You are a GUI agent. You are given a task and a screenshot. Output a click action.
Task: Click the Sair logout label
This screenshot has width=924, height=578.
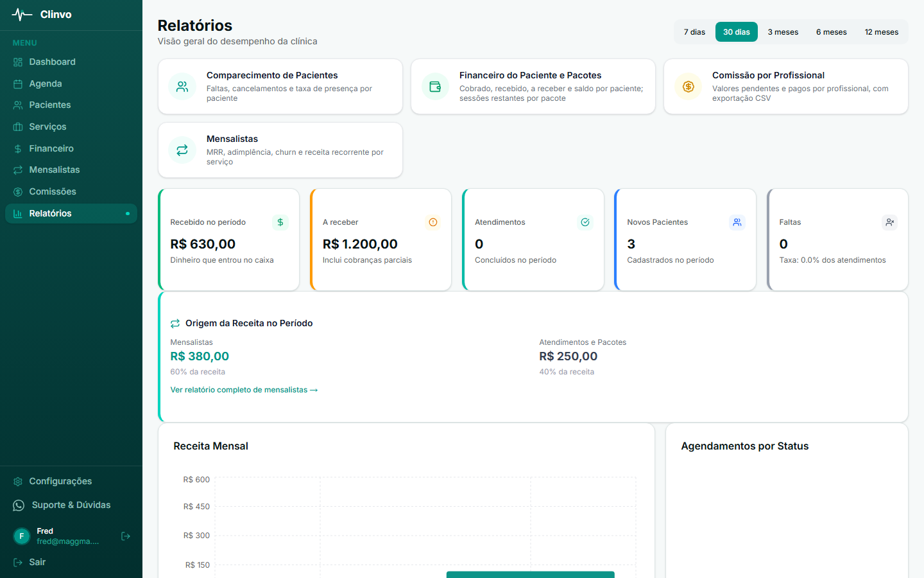click(37, 563)
